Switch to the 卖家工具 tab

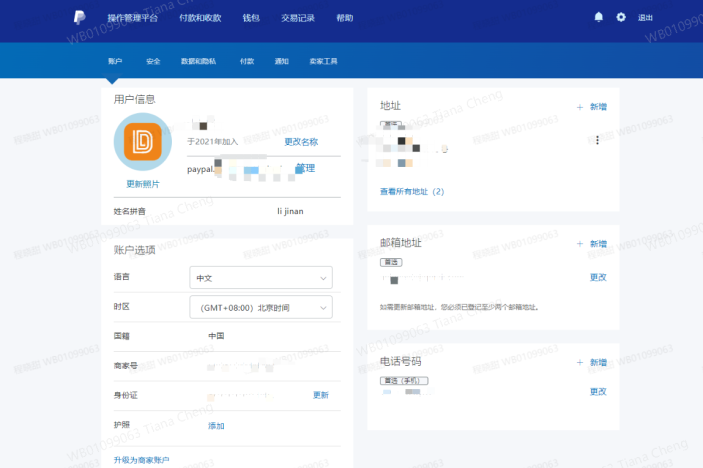(324, 62)
